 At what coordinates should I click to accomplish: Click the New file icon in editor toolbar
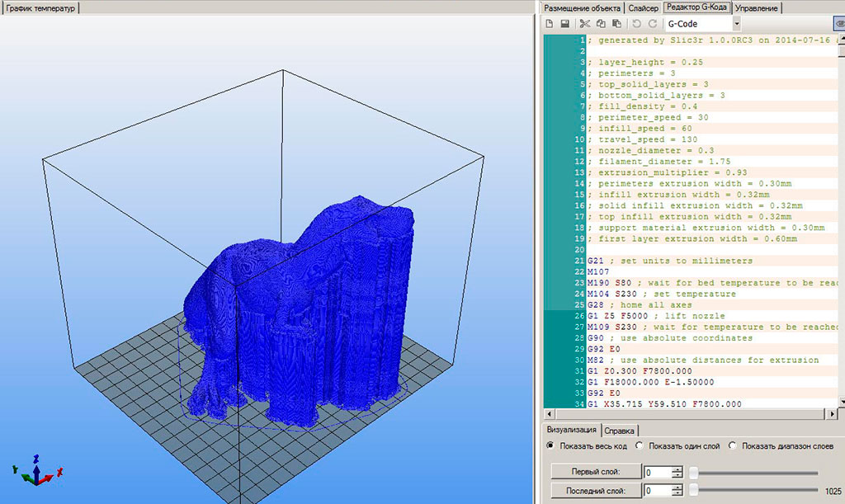pyautogui.click(x=550, y=24)
